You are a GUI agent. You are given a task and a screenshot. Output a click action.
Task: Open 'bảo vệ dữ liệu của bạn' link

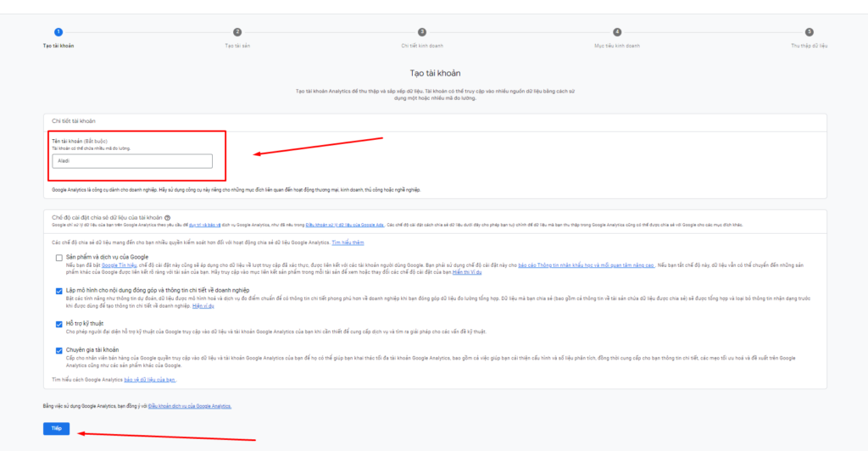[150, 378]
